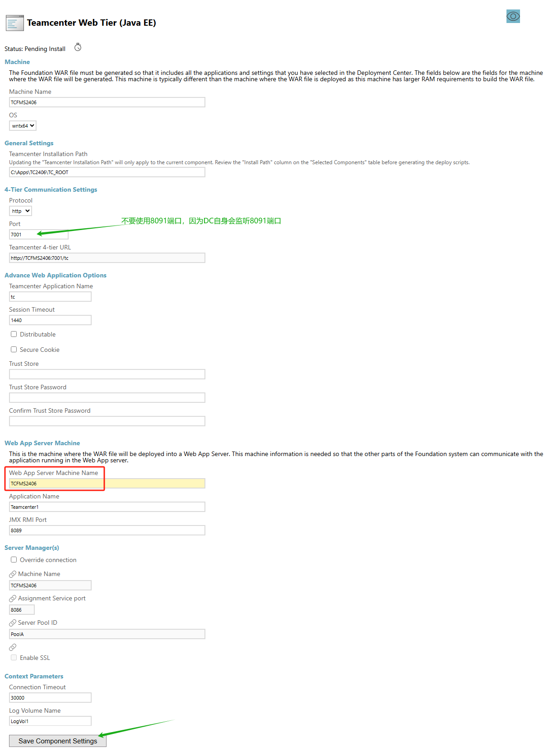Click the Log Volume Name field
The image size is (548, 756).
[x=50, y=721]
